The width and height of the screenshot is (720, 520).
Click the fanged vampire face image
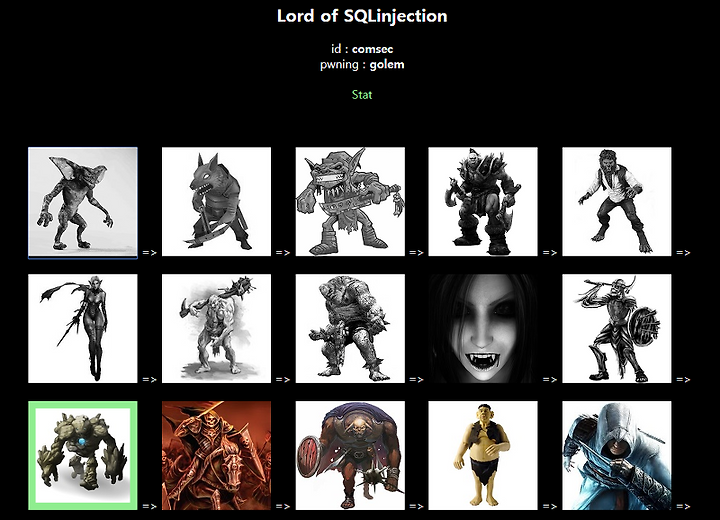point(483,328)
